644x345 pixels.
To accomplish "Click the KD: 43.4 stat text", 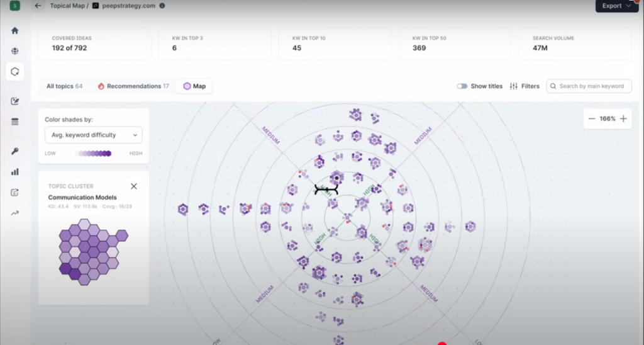I will [x=58, y=206].
